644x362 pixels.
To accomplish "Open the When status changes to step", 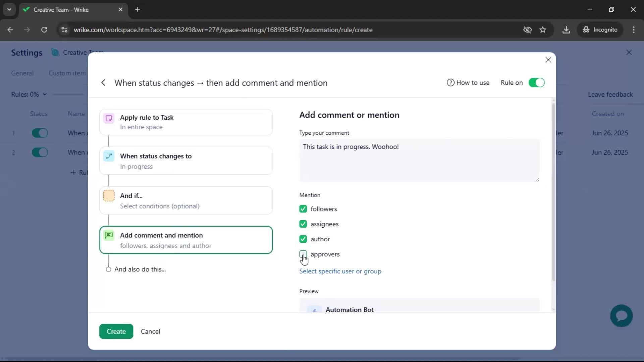I will point(186,161).
